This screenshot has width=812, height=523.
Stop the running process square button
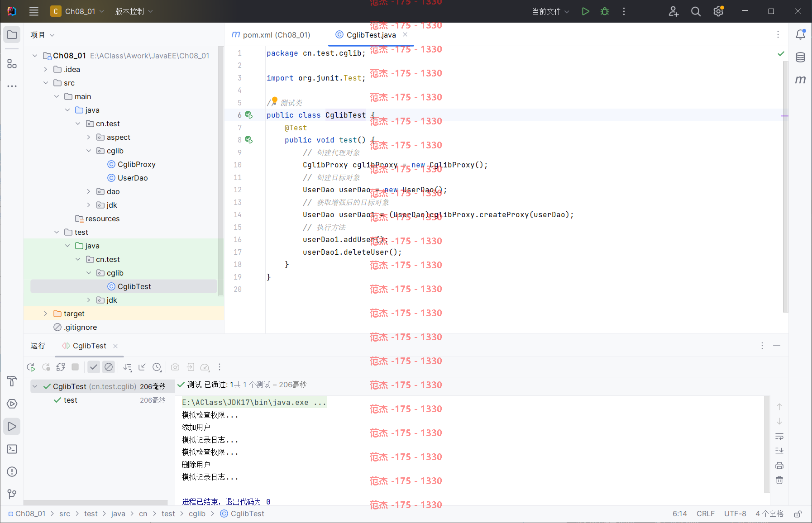(x=75, y=367)
